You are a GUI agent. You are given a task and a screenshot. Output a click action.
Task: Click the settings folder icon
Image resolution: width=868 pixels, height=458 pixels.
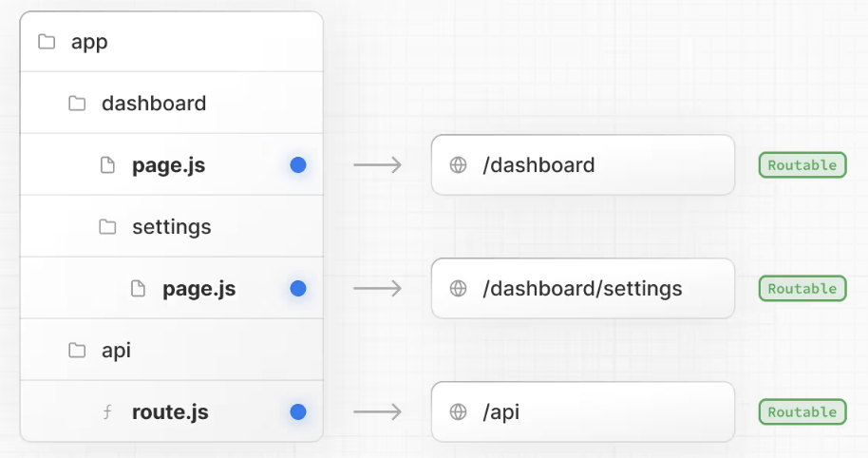tap(107, 227)
